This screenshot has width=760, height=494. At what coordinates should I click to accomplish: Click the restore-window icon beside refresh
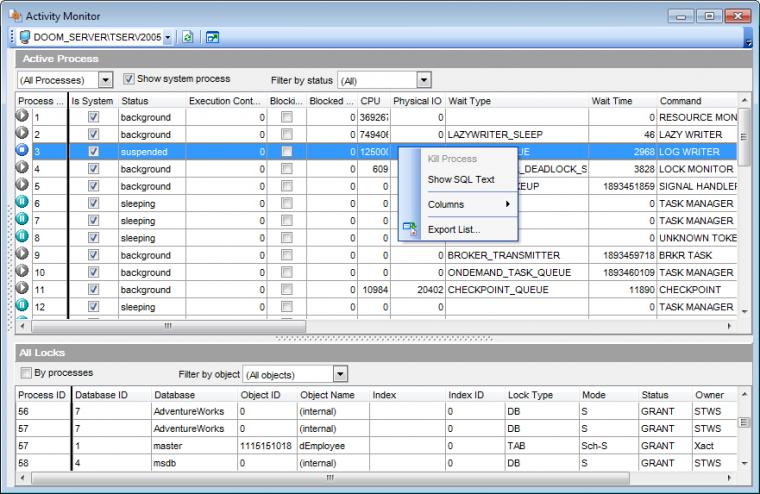click(213, 37)
